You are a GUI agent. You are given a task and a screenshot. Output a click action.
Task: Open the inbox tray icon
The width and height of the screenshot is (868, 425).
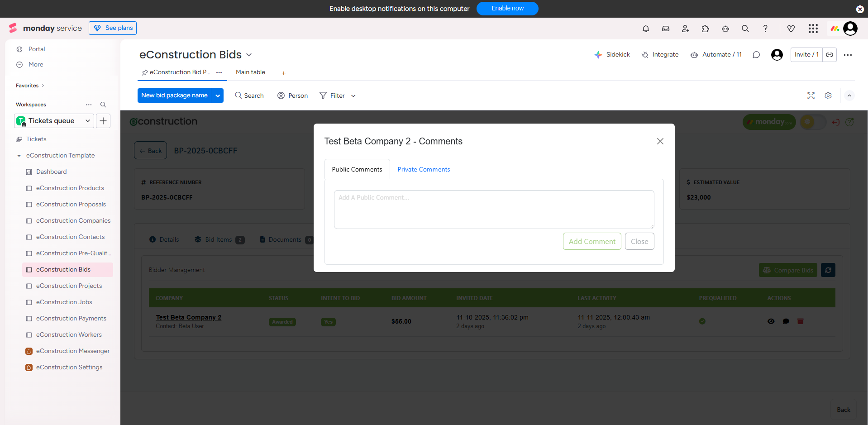pos(666,29)
